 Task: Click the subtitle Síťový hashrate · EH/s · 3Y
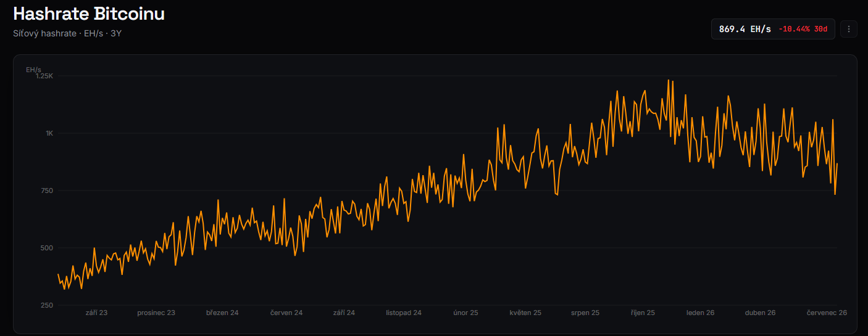click(x=67, y=33)
